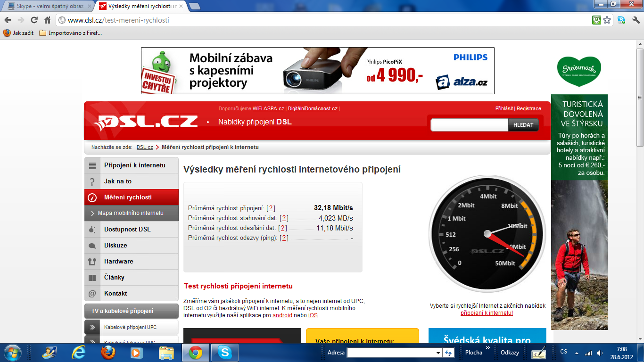Expand the taskbar Adresa dropdown arrow
Screen dimensions: 644x362
tap(438, 353)
